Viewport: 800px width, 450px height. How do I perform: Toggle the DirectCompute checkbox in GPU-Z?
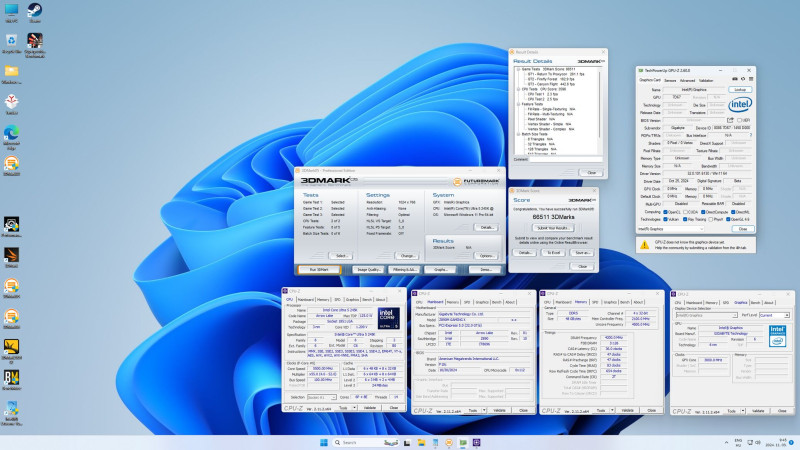point(703,212)
